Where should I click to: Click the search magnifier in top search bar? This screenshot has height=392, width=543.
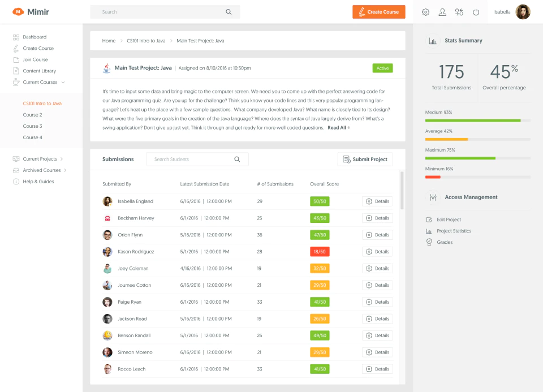229,12
